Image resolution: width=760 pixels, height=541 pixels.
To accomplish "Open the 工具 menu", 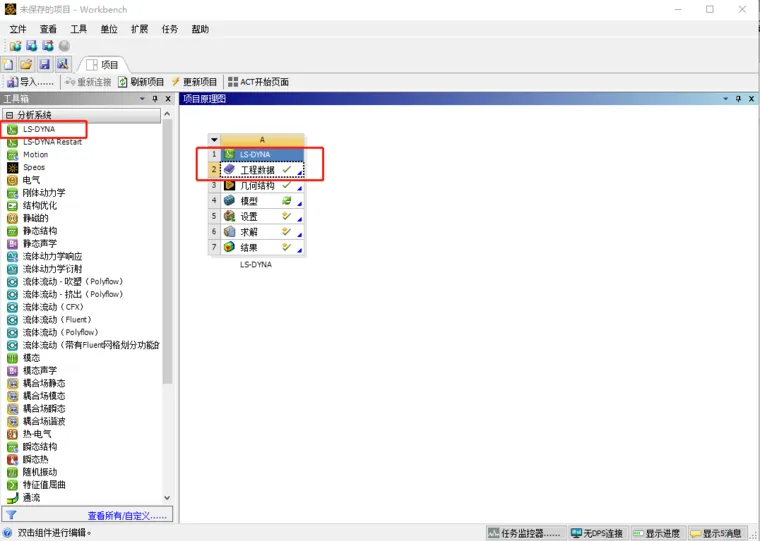I will [79, 29].
